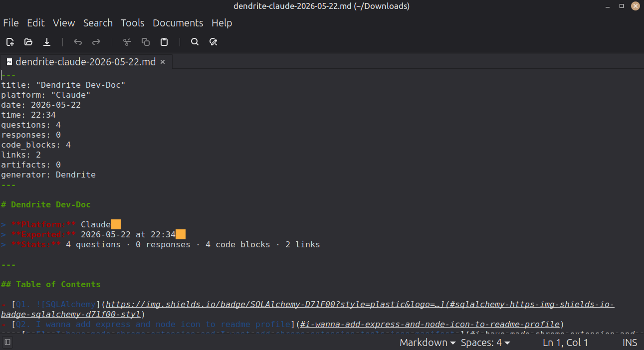Click the 'generator: Dendrite' line
This screenshot has height=350, width=644.
point(48,175)
